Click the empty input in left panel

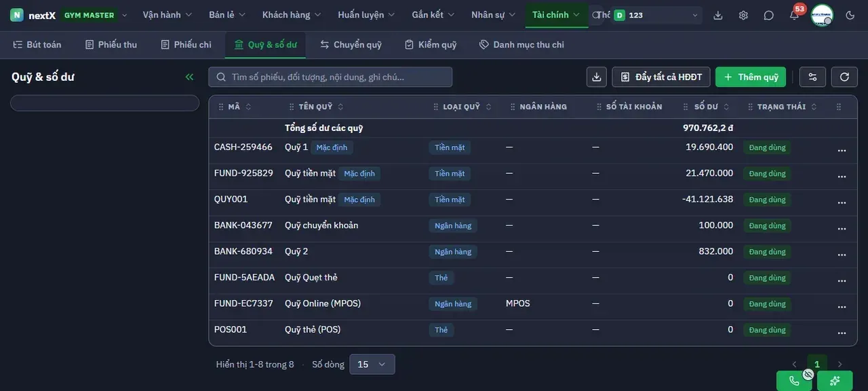(104, 103)
